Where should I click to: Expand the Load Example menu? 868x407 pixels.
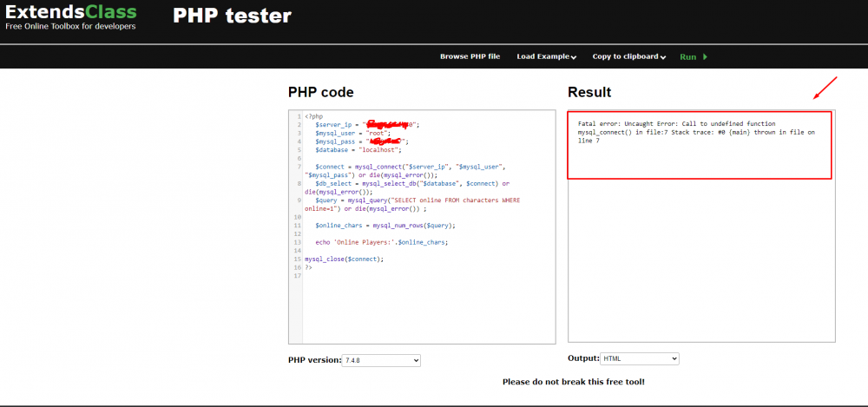pyautogui.click(x=542, y=56)
